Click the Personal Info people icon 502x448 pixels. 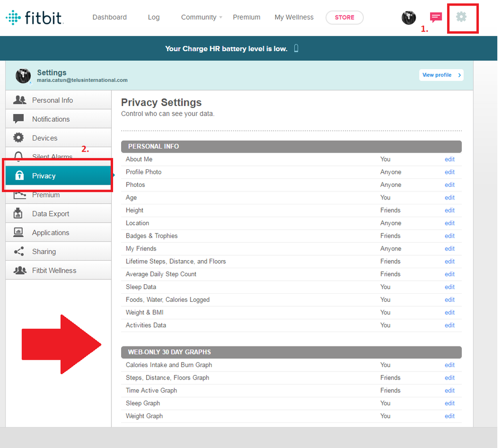20,100
